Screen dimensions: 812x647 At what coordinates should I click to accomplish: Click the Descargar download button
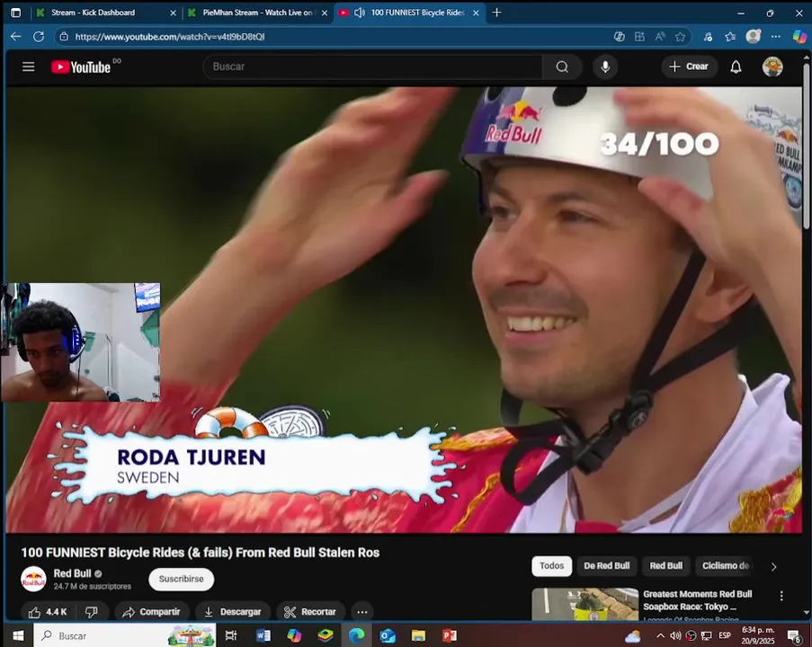coord(233,612)
